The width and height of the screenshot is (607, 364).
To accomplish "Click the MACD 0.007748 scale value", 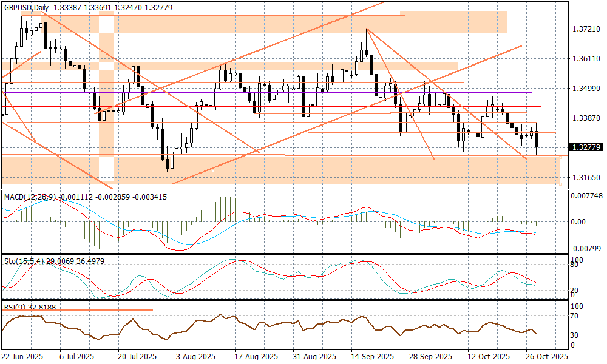I will click(x=587, y=196).
